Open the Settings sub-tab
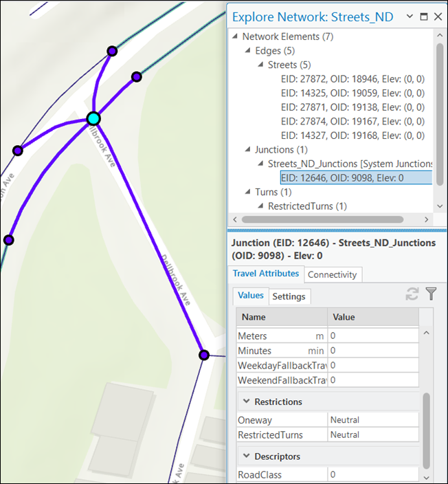Viewport: 448px width, 484px height. 289,296
